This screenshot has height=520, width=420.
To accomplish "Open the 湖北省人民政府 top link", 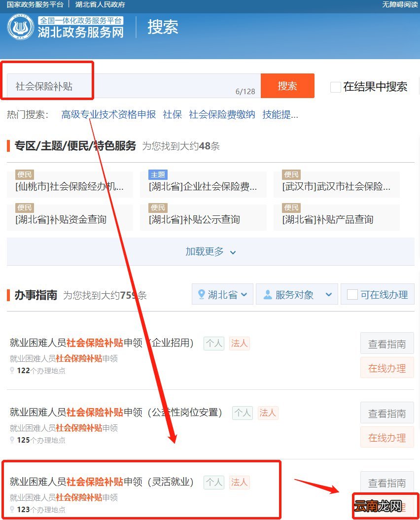I will pos(100,4).
